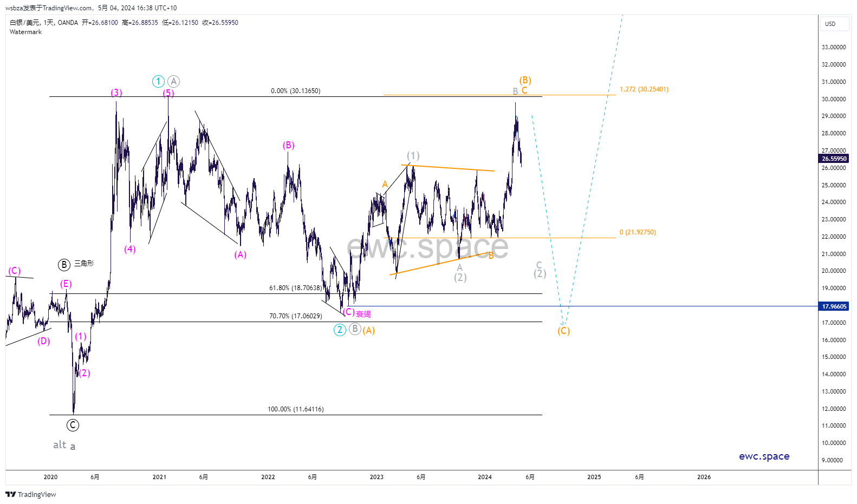Click 2024 on the time axis
The image size is (857, 504).
point(485,477)
